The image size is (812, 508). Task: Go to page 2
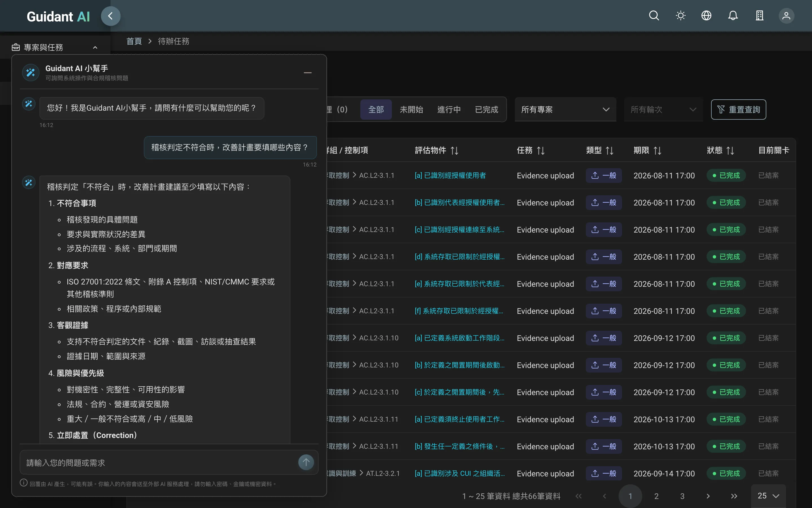point(656,496)
